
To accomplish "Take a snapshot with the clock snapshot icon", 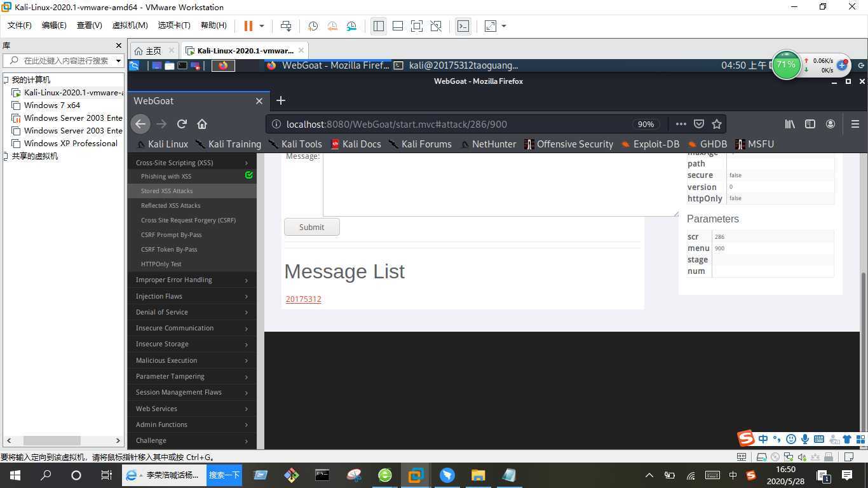I will [x=313, y=26].
